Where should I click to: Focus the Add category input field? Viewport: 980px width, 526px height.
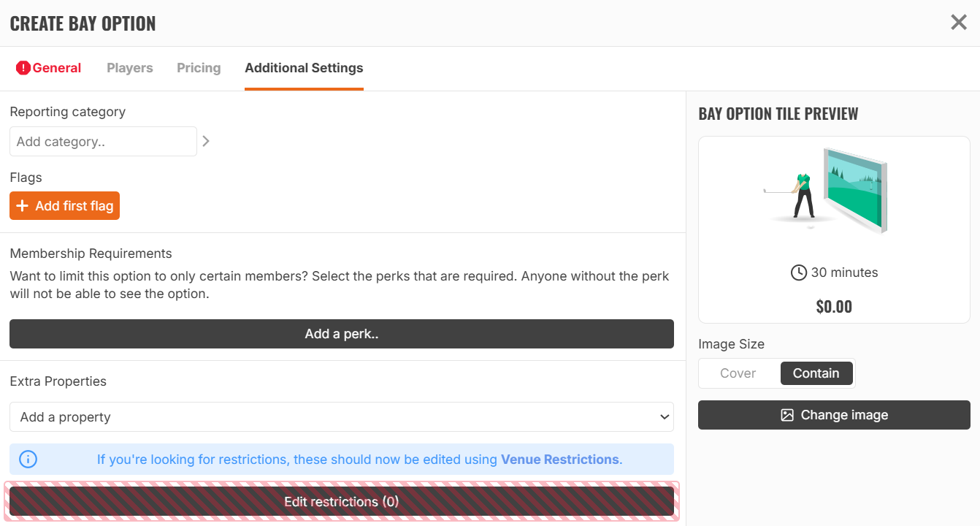point(103,142)
